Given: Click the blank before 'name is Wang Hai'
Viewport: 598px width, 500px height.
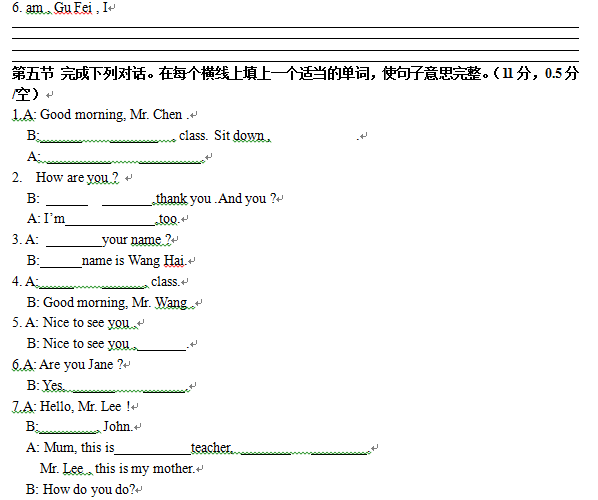Looking at the screenshot, I should click(x=61, y=265).
